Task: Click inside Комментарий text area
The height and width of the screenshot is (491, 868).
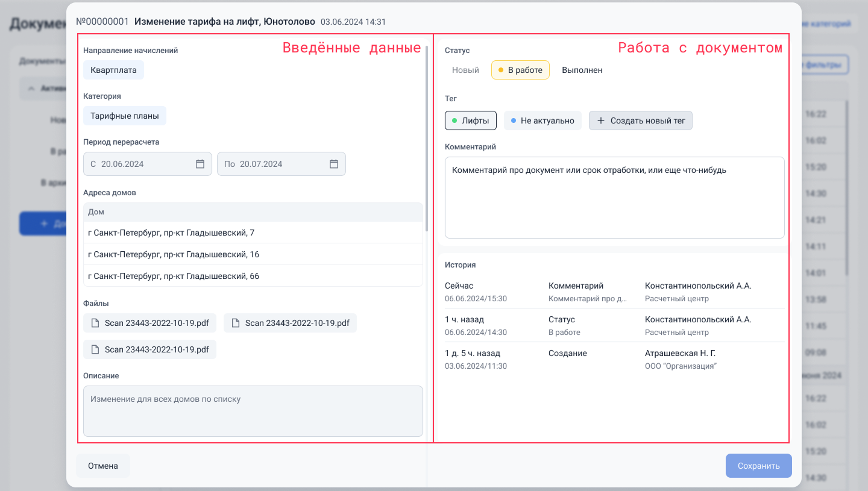Action: point(614,198)
